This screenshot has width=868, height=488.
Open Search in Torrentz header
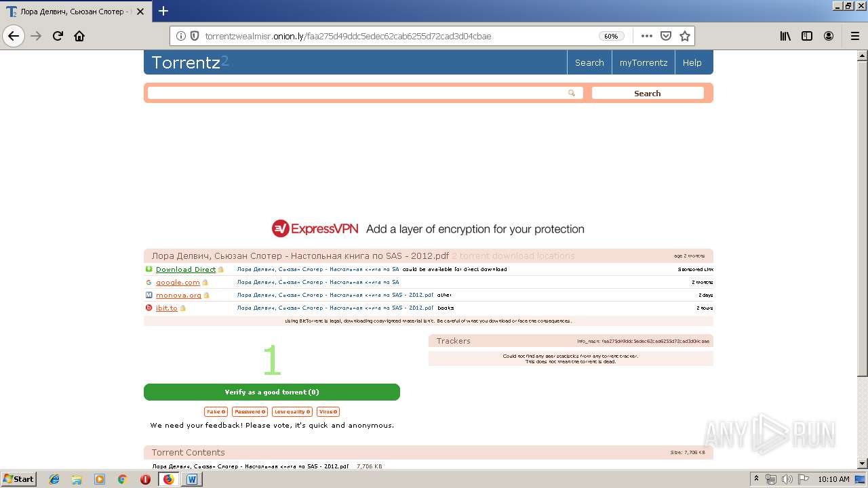(589, 62)
